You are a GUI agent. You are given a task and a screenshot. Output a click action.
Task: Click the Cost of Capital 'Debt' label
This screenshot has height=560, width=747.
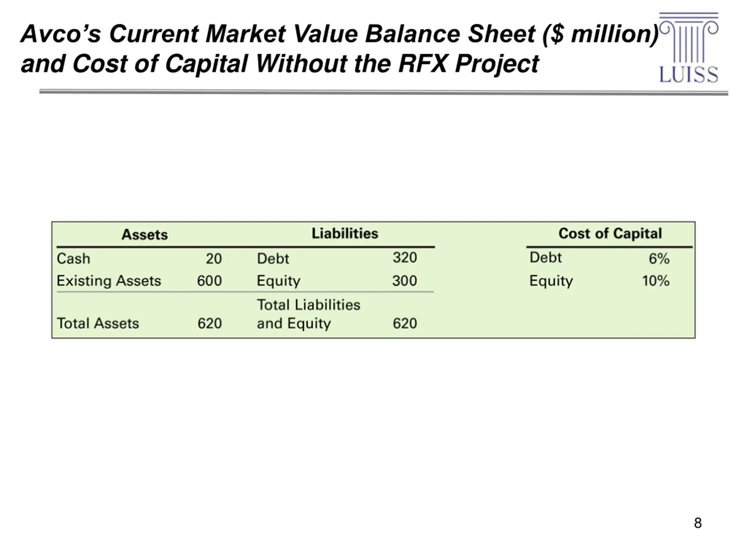(545, 258)
